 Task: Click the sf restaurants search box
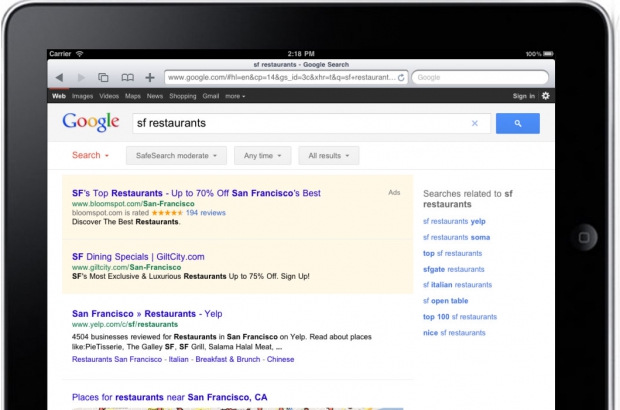312,123
